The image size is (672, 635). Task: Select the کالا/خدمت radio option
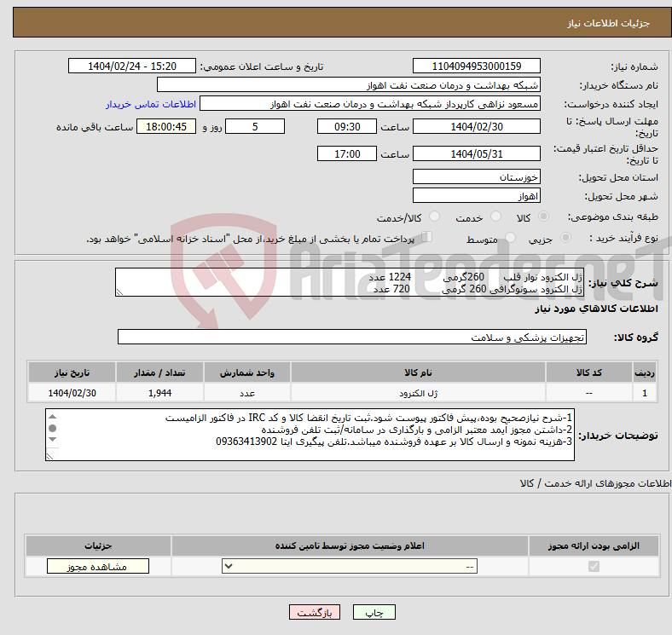pyautogui.click(x=434, y=218)
